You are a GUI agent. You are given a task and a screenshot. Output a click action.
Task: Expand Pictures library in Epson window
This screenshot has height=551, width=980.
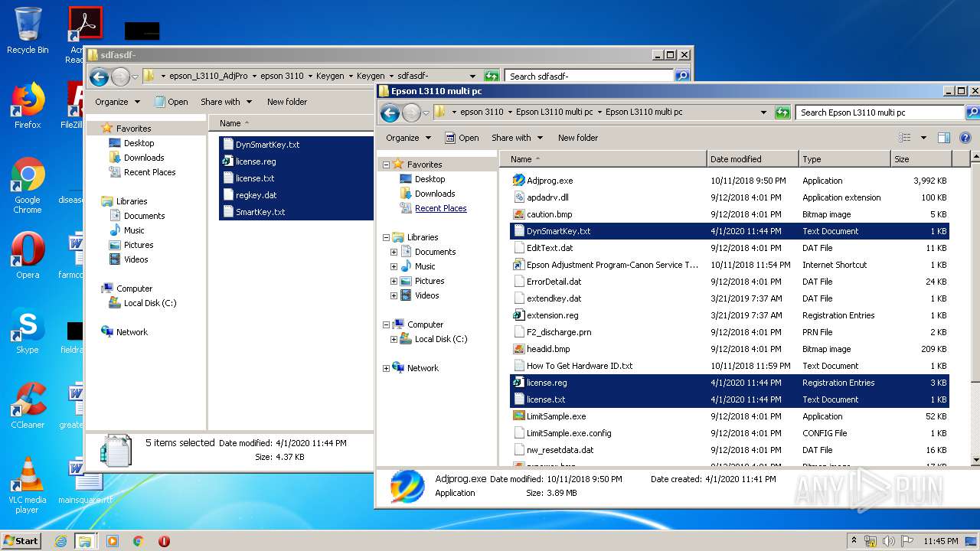click(394, 281)
